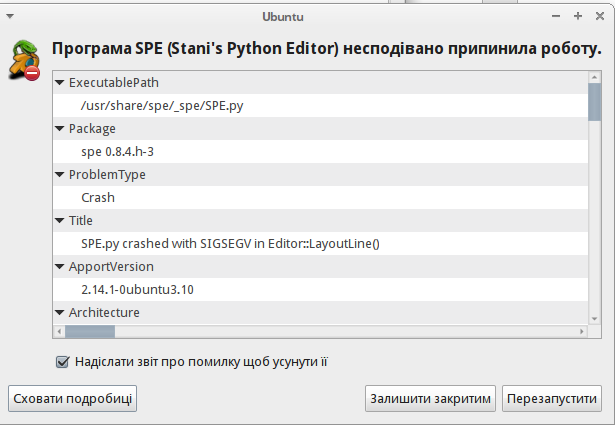Toggle the Title disclosure triangle

point(60,221)
